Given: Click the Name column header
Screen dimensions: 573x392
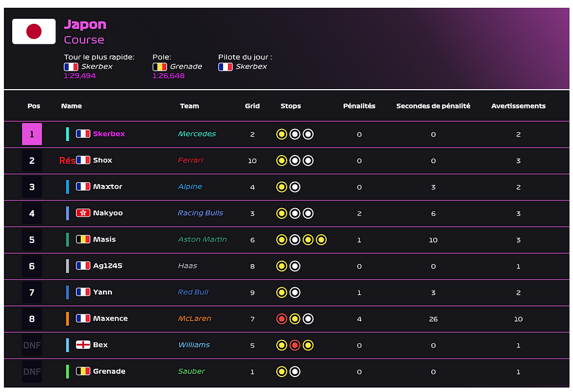Looking at the screenshot, I should [71, 106].
